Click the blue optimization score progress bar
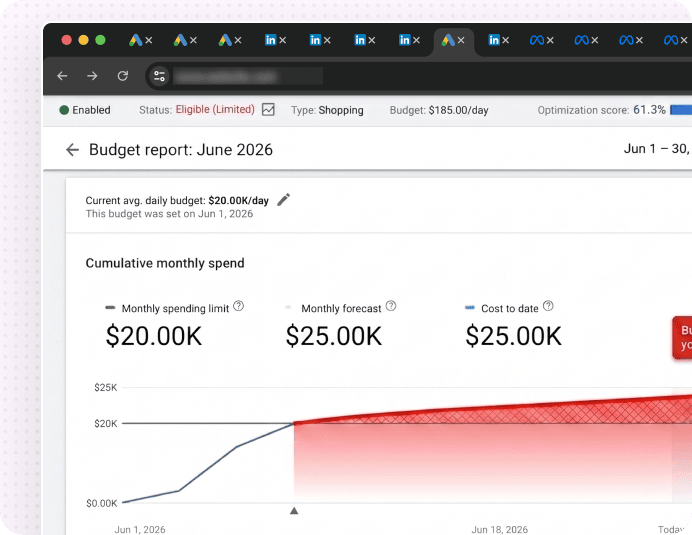The width and height of the screenshot is (692, 535). pos(681,110)
